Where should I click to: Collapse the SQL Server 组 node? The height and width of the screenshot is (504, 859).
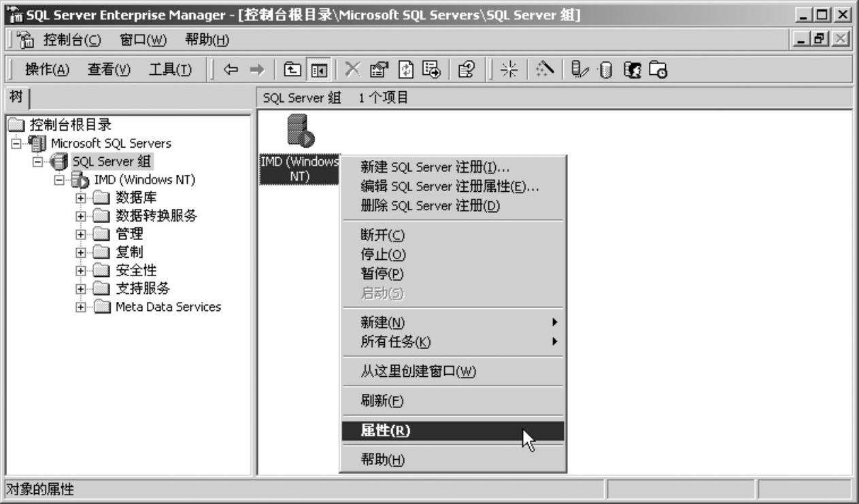pyautogui.click(x=38, y=162)
